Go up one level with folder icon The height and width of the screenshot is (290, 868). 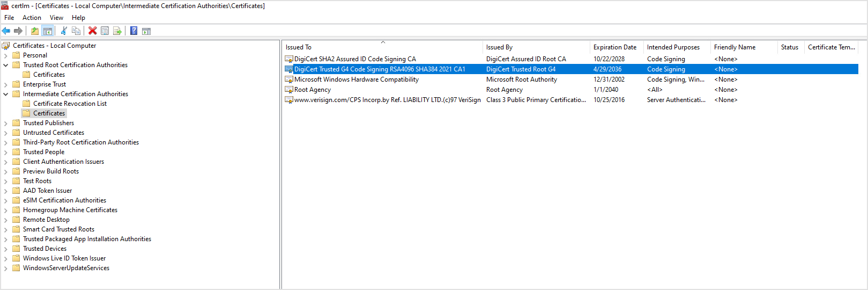35,31
